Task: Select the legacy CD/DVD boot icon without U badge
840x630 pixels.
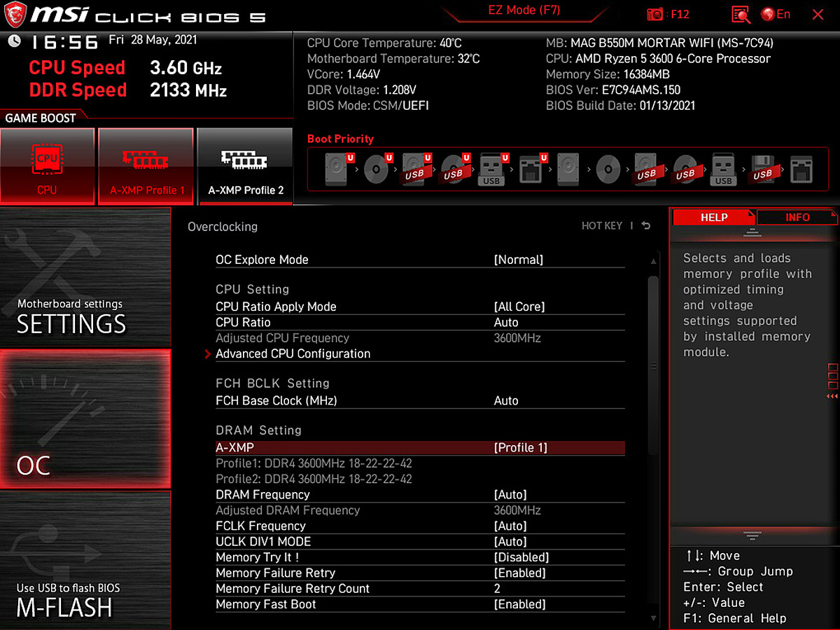Action: pyautogui.click(x=608, y=169)
